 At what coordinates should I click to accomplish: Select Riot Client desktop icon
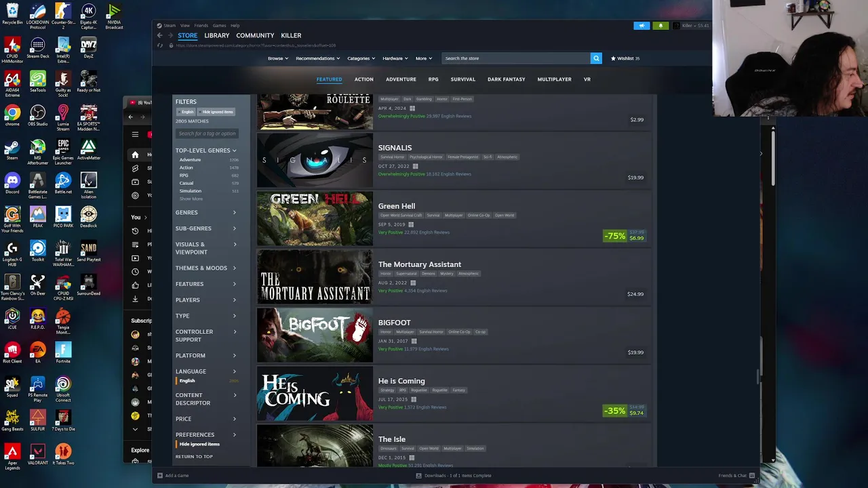[12, 353]
